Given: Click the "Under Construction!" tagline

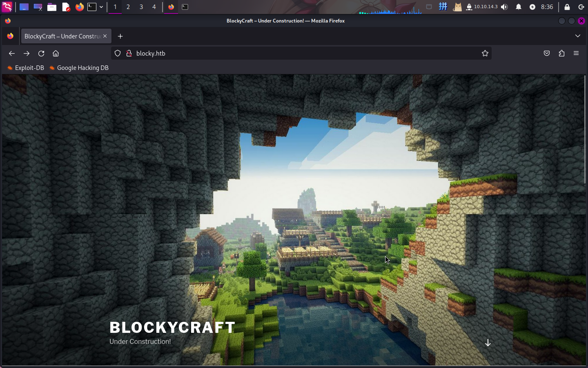Looking at the screenshot, I should [x=140, y=342].
